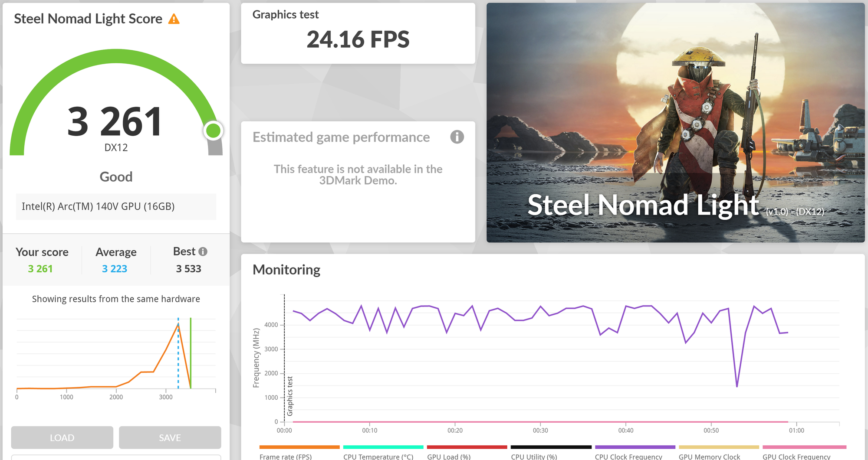This screenshot has width=868, height=460.
Task: Toggle the CPU Temperature (°C) legend item
Action: (x=383, y=453)
